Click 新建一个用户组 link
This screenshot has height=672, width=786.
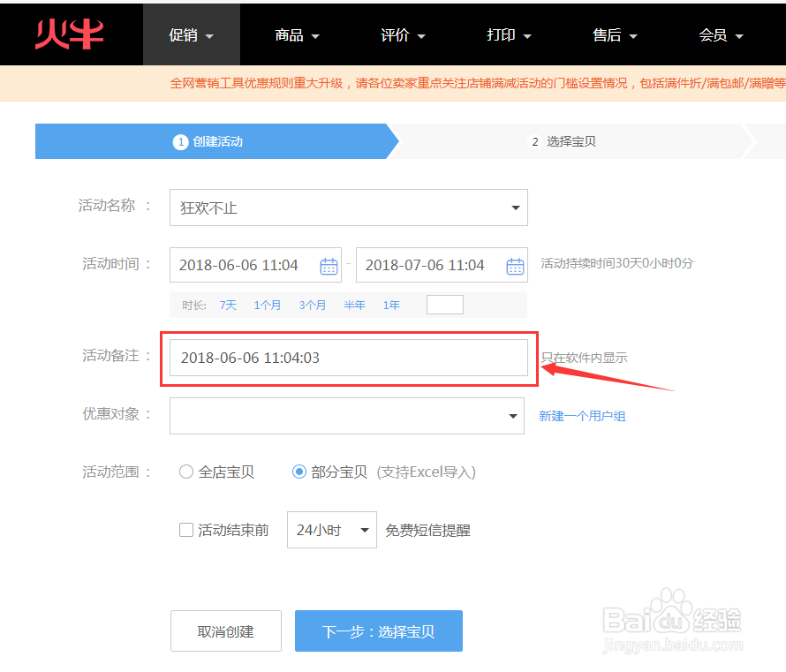582,416
